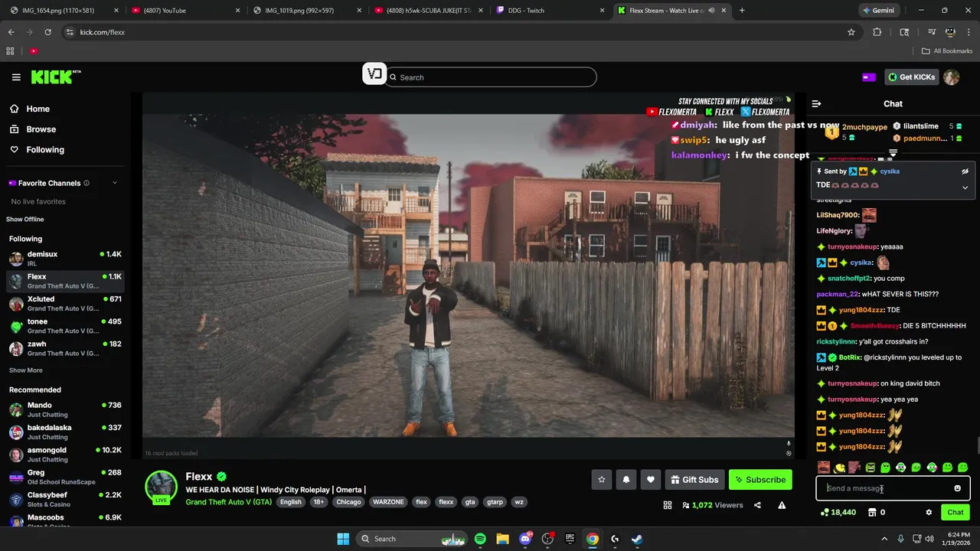Screen dimensions: 980x551
Task: Open demisux channel in Following list
Action: [64, 259]
